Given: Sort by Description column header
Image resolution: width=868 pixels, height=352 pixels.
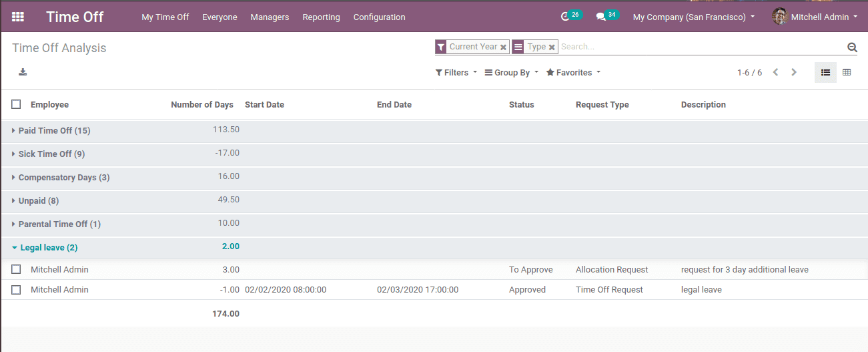Looking at the screenshot, I should [703, 105].
